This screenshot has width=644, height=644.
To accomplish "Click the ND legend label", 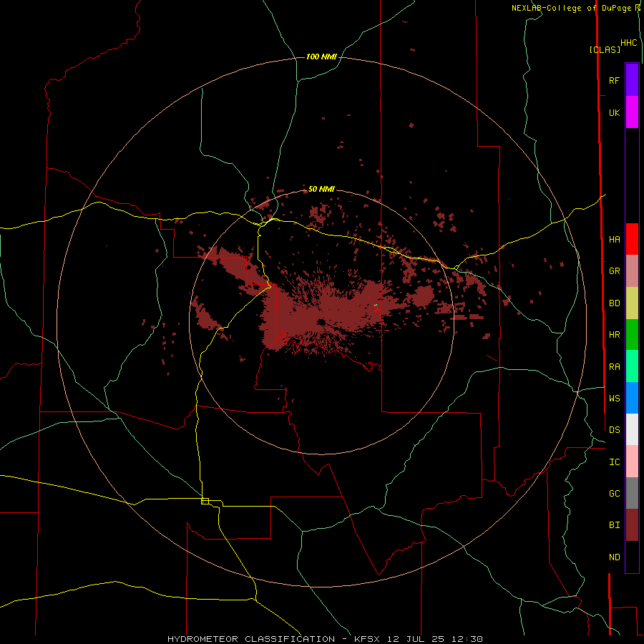I will (614, 557).
